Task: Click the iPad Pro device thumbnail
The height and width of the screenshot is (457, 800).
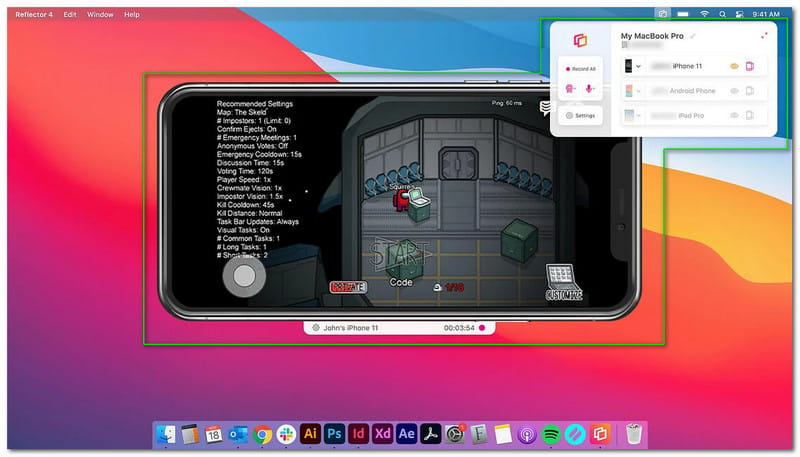Action: 629,115
